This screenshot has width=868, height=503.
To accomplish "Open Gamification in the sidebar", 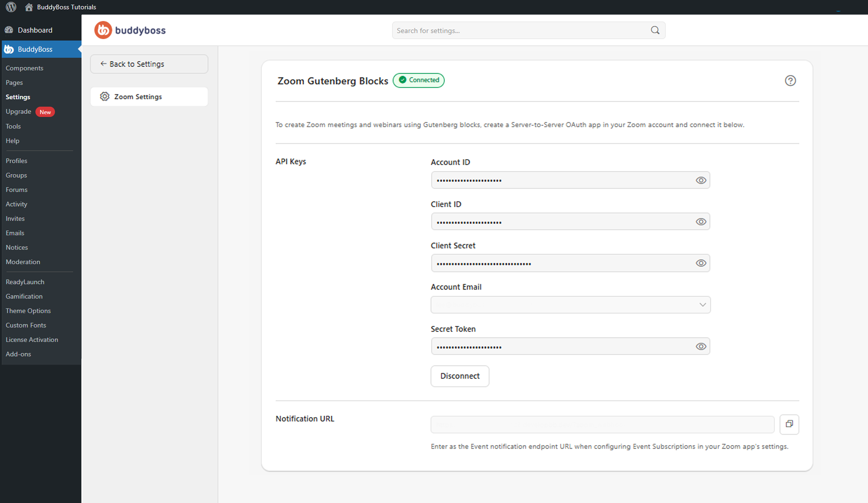I will 24,296.
